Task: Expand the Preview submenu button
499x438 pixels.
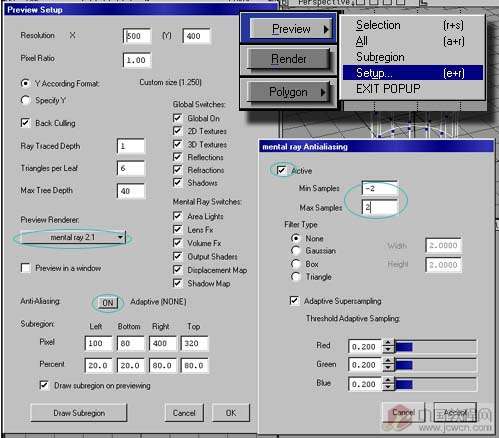Action: (291, 29)
